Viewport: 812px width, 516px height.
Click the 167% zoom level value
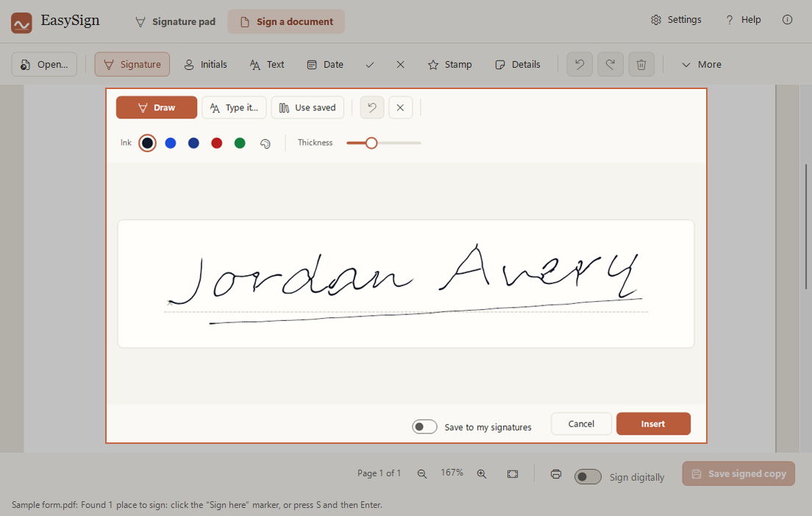coord(452,473)
